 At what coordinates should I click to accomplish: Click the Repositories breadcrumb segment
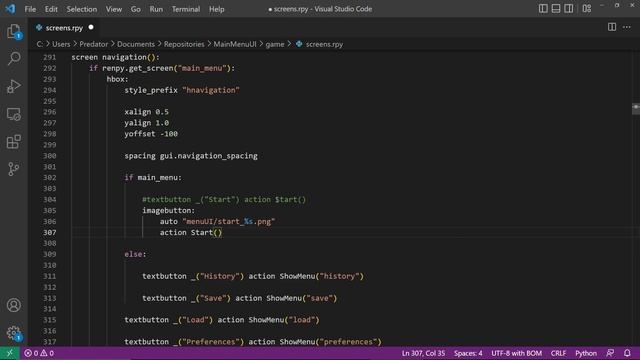pos(184,44)
